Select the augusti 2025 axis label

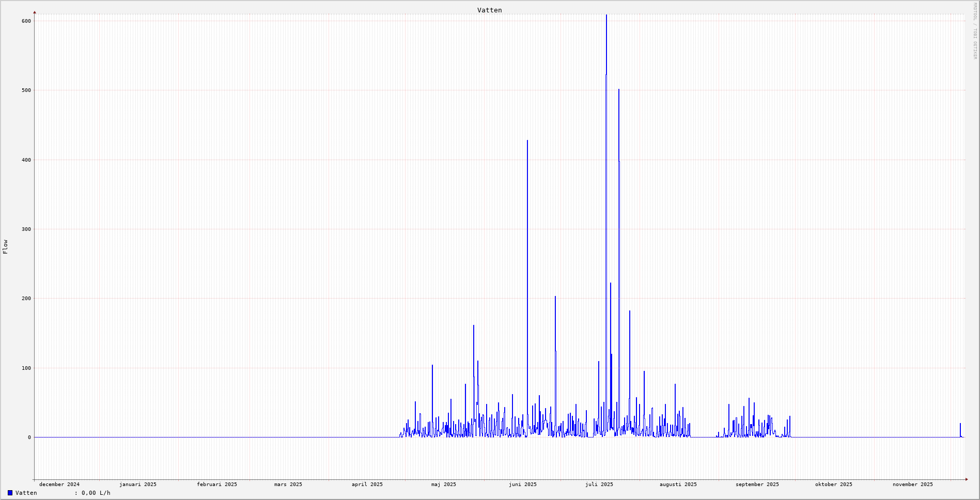pyautogui.click(x=678, y=485)
